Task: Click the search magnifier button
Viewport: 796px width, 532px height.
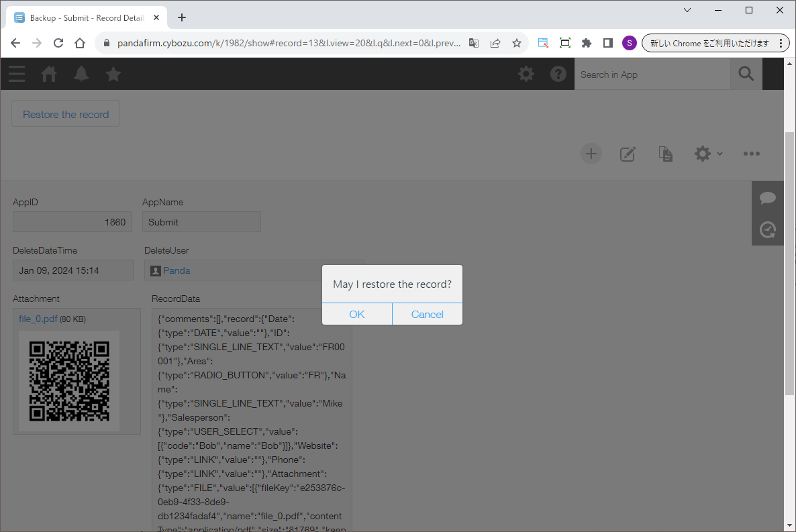Action: pos(746,74)
